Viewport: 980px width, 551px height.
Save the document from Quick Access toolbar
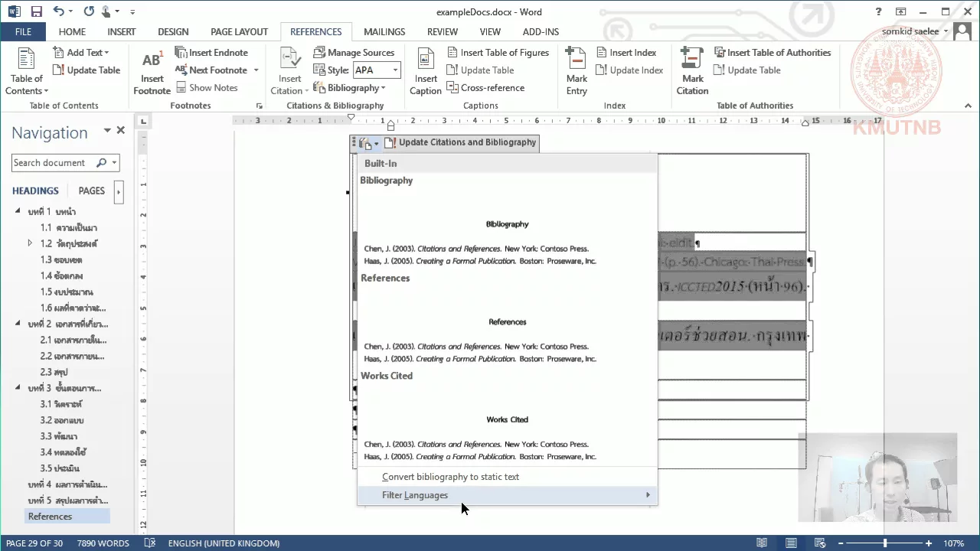click(x=36, y=11)
